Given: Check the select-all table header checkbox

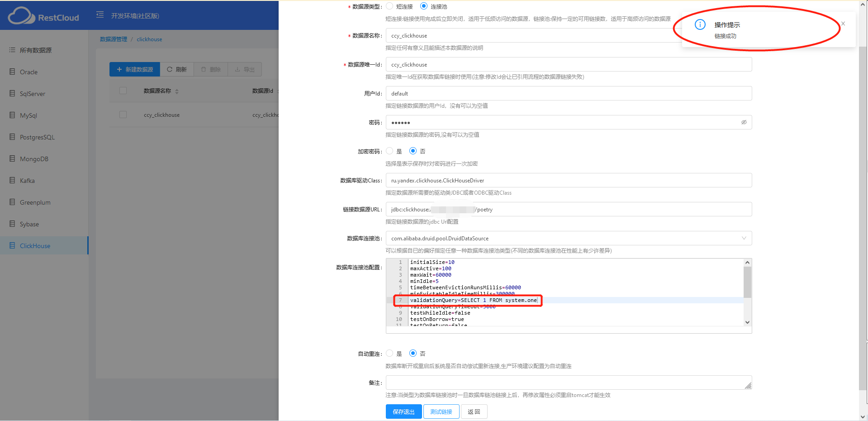Looking at the screenshot, I should [x=123, y=91].
